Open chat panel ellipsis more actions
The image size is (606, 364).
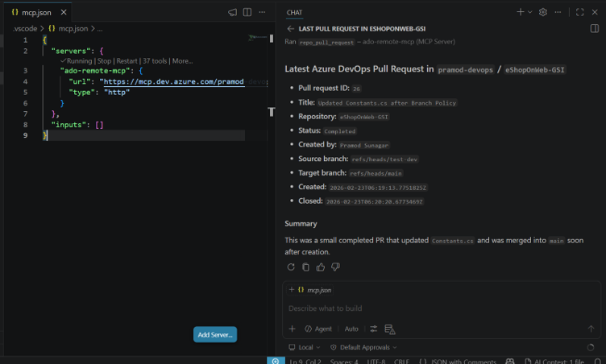[x=558, y=12]
